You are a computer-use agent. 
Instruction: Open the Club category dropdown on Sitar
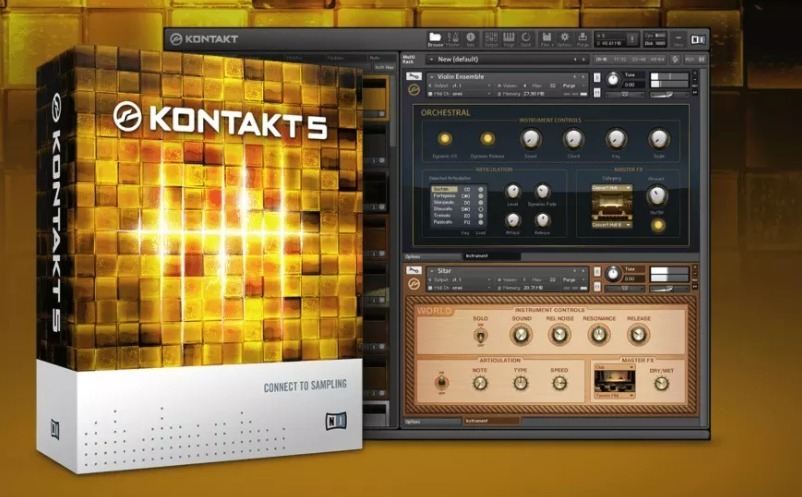[614, 367]
